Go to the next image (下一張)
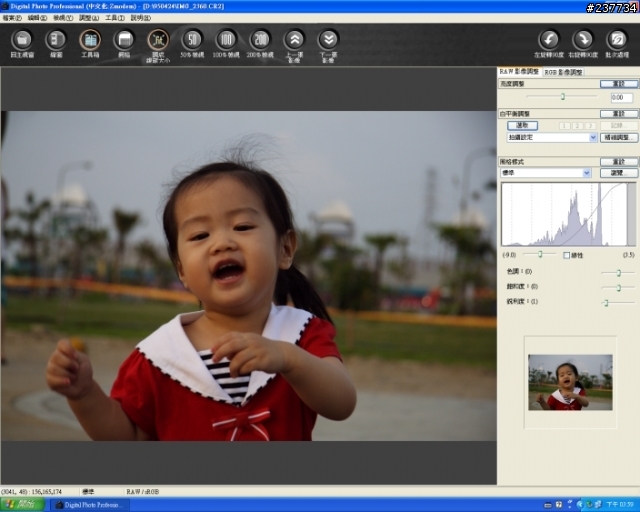The width and height of the screenshot is (640, 512). (328, 40)
